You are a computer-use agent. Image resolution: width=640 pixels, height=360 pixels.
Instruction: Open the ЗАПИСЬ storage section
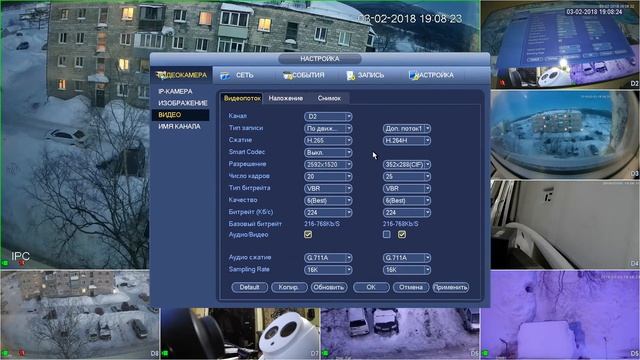365,75
